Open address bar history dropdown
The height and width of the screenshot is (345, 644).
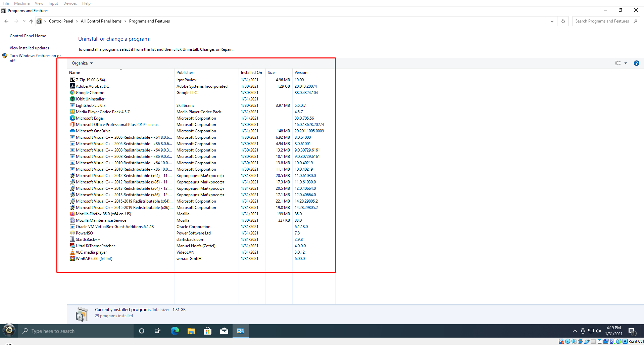(552, 21)
